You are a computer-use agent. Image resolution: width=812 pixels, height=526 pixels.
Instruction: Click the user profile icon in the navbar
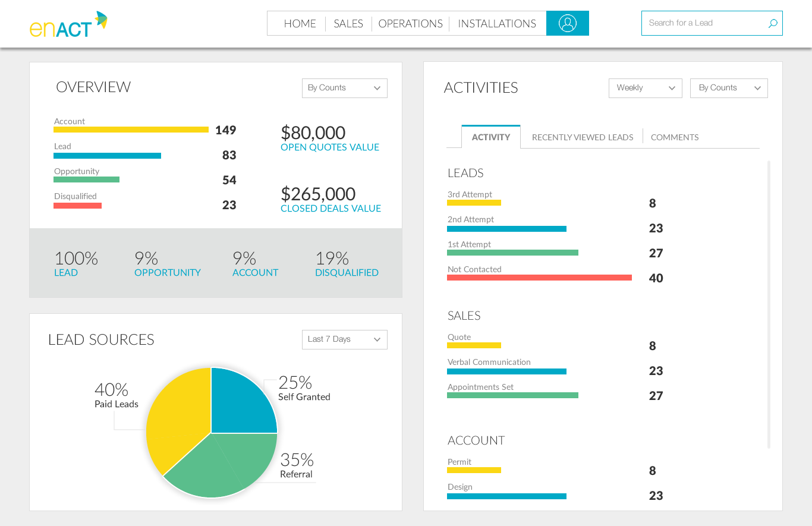(567, 23)
